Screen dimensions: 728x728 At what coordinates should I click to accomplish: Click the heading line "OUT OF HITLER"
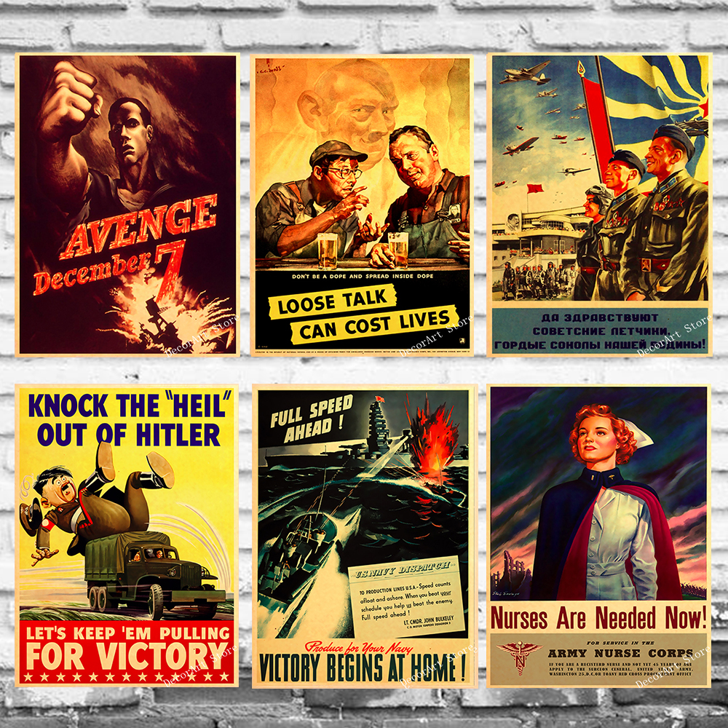(x=128, y=435)
